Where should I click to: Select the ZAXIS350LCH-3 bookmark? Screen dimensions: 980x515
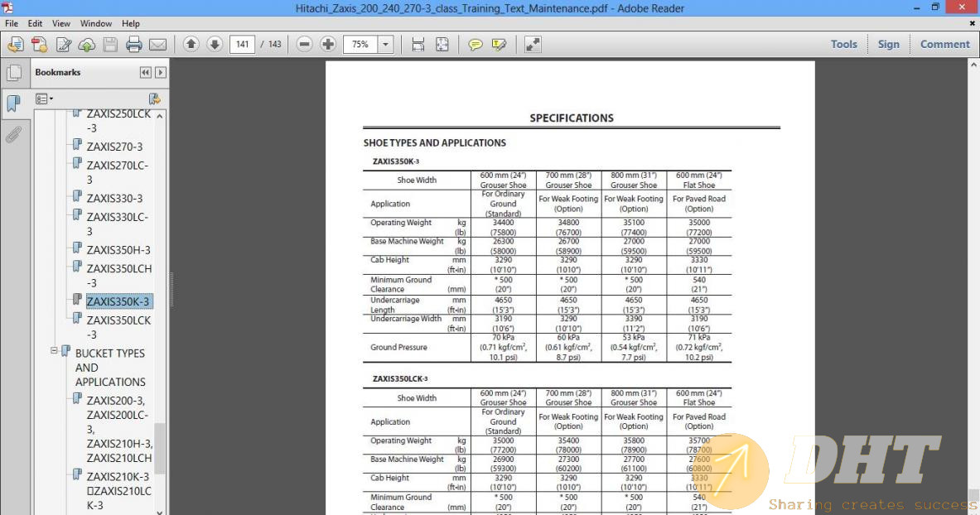coord(119,276)
